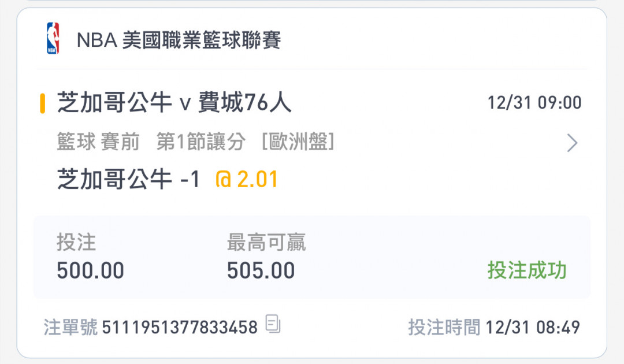Tap the match start time 12/31 09:00
The width and height of the screenshot is (624, 364).
click(x=534, y=103)
